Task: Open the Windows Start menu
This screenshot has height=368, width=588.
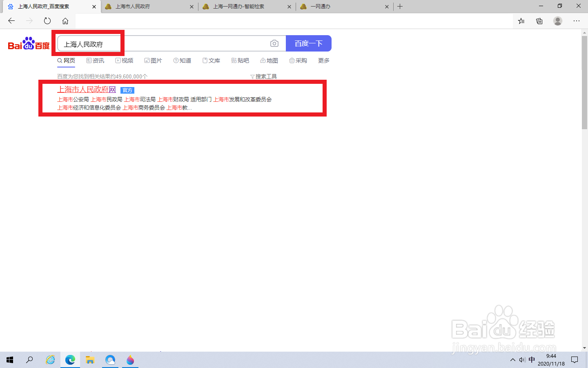Action: 10,360
